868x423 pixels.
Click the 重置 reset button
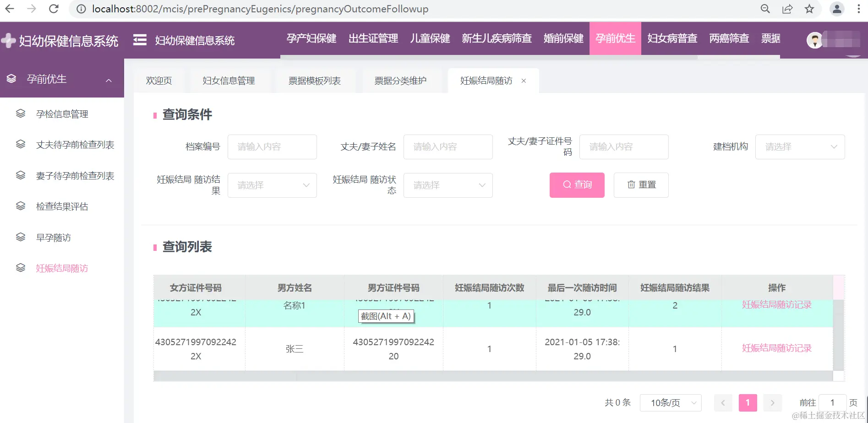click(x=641, y=185)
